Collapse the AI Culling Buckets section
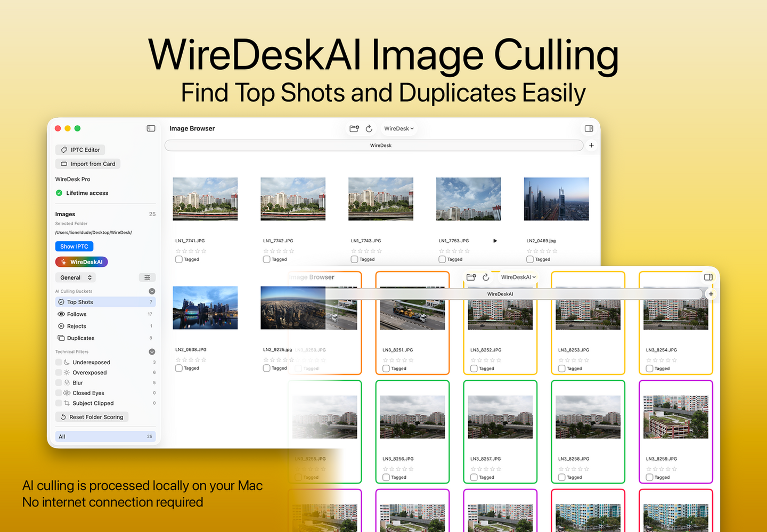Screen dimensions: 767x532 [152, 291]
